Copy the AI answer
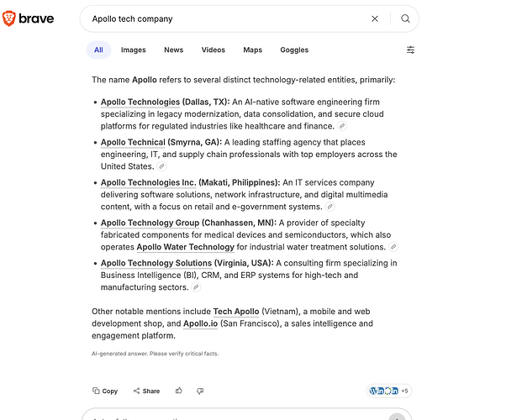 105,391
